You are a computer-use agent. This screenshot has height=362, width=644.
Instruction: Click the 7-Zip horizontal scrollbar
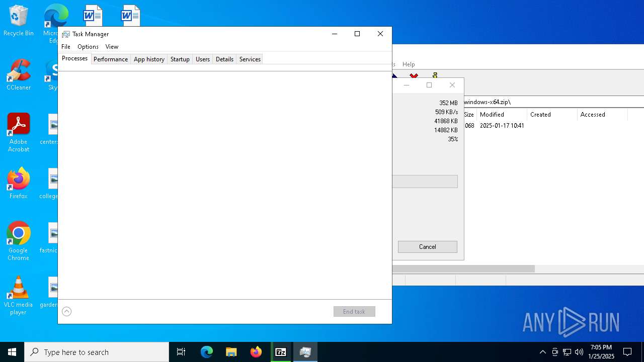click(463, 269)
